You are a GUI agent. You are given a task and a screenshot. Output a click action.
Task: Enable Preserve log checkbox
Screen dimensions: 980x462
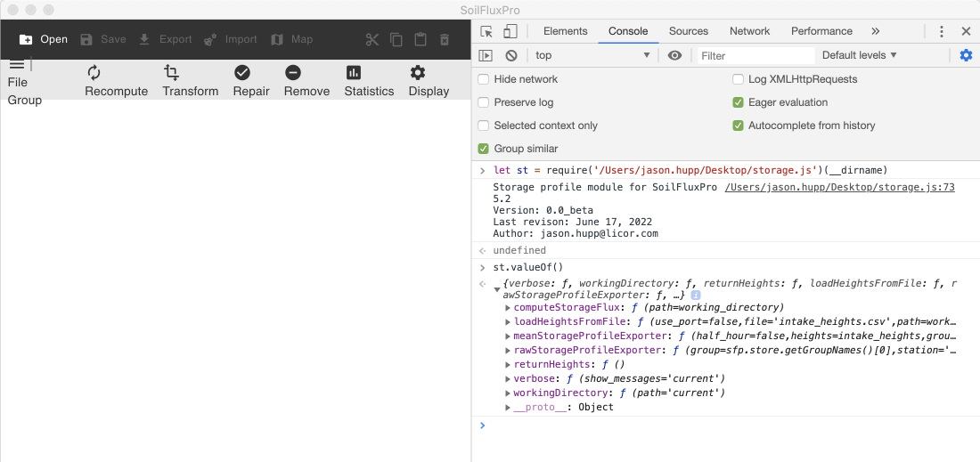point(483,102)
